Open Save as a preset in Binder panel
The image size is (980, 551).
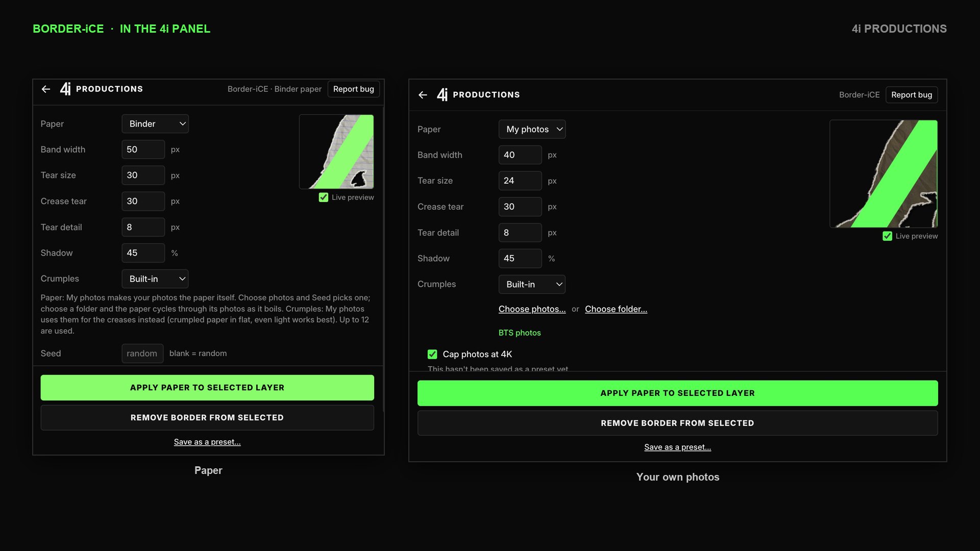pyautogui.click(x=207, y=442)
